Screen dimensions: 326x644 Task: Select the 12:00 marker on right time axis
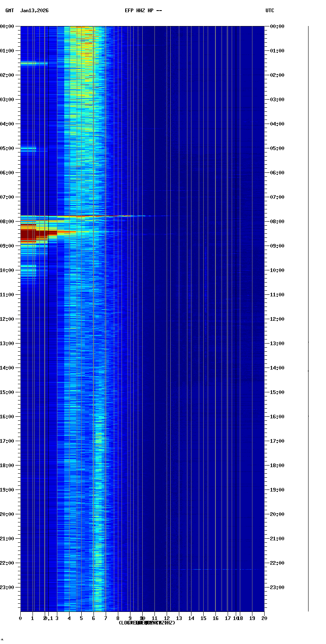point(276,319)
